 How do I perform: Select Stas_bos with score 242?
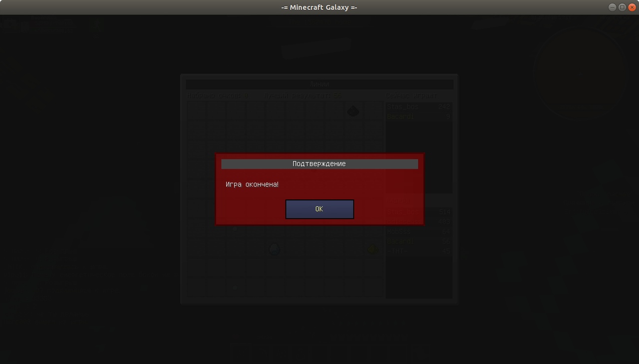coord(418,107)
